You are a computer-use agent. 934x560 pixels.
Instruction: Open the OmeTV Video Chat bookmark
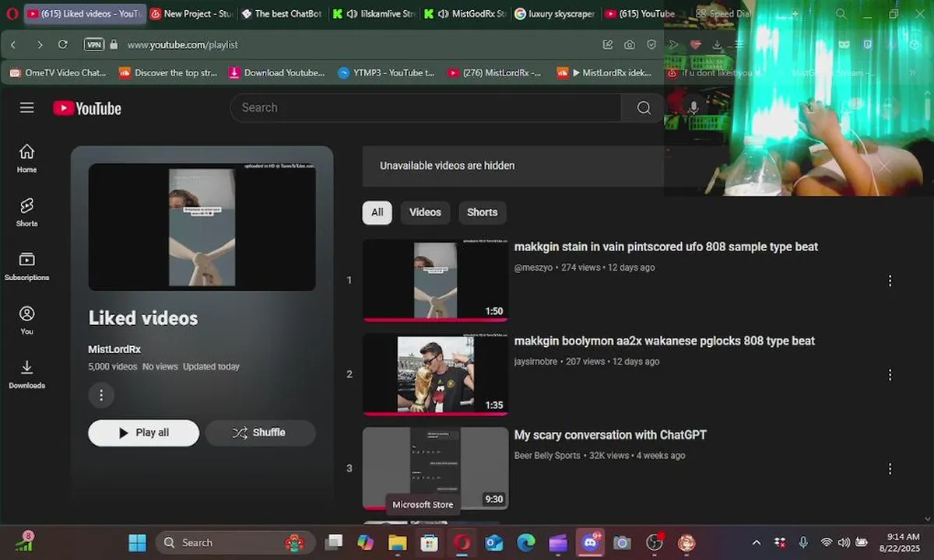(58, 73)
